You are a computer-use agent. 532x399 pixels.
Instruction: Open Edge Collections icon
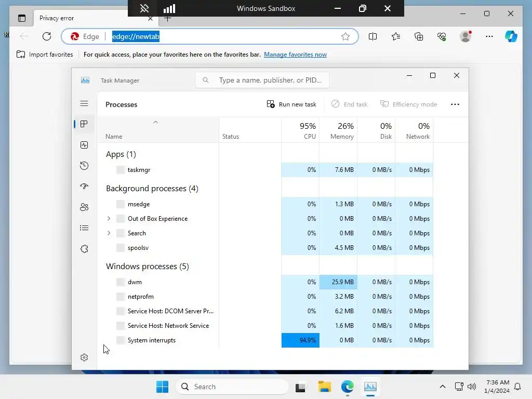pyautogui.click(x=419, y=36)
